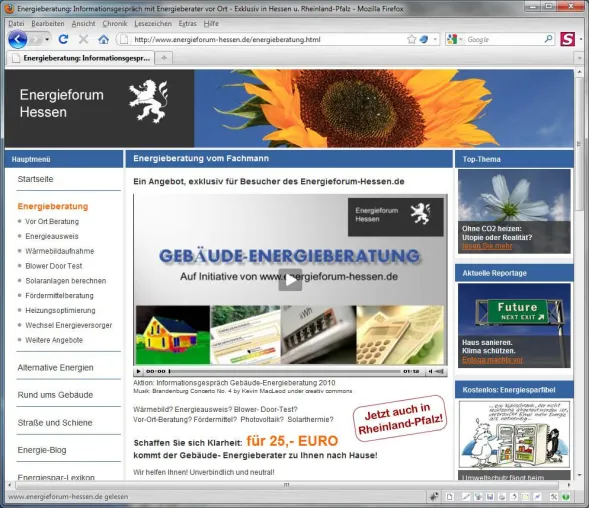This screenshot has width=589, height=508.
Task: Open the Bearbeiten menu
Action: coord(48,24)
